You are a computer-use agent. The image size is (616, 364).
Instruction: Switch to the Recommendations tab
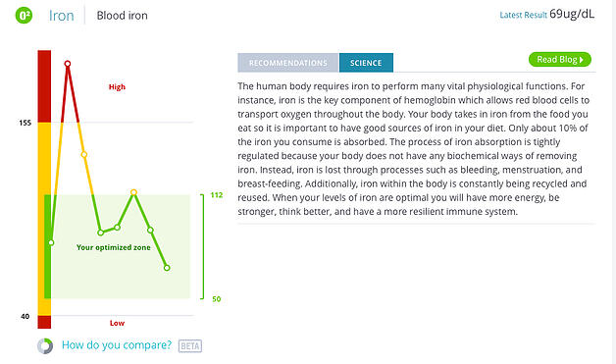288,63
